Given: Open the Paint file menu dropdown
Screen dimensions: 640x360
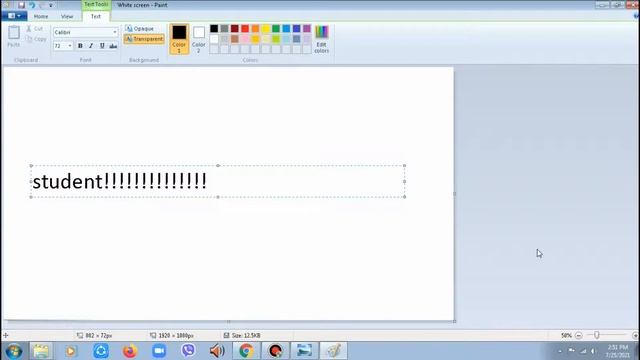Looking at the screenshot, I should pyautogui.click(x=14, y=16).
